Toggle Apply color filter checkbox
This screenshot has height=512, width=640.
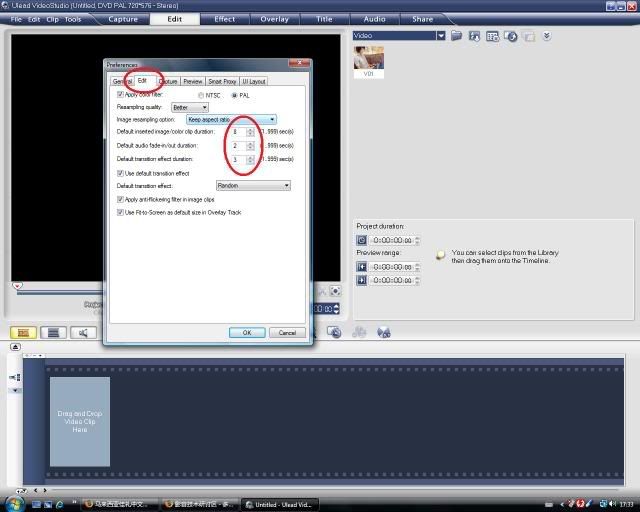(x=121, y=94)
